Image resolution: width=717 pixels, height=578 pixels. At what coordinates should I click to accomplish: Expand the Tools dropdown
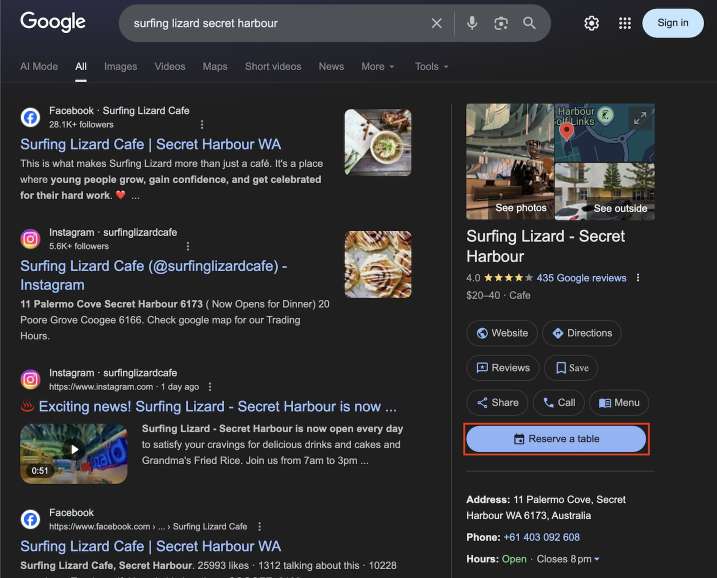point(431,66)
